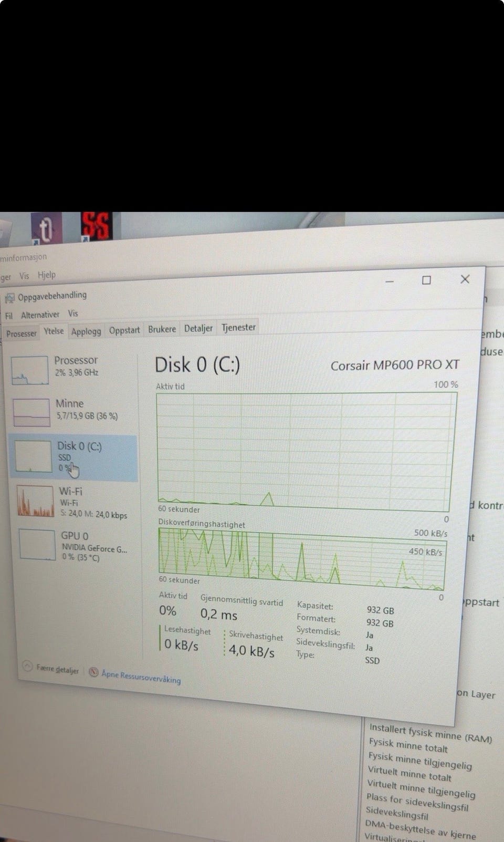This screenshot has width=504, height=842.
Task: Open the Hjelp menu in Systeminformasjon window
Action: pyautogui.click(x=47, y=275)
